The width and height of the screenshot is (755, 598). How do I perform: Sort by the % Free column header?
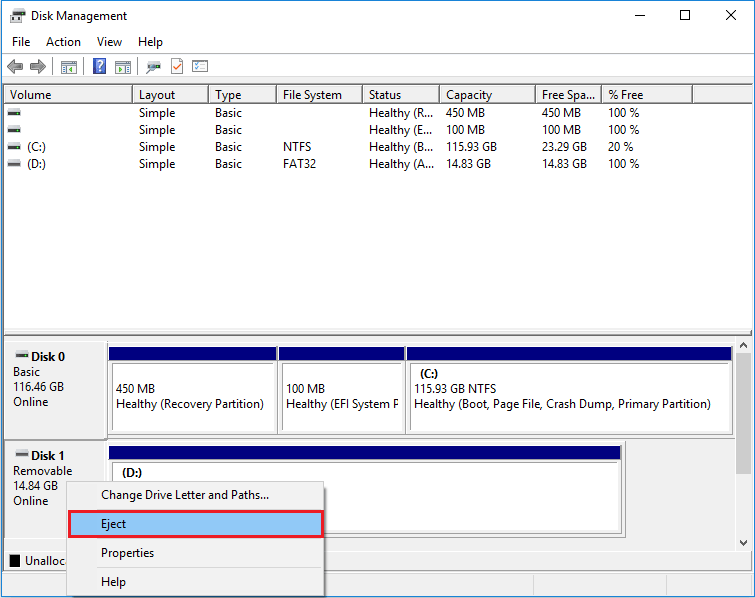(x=648, y=94)
